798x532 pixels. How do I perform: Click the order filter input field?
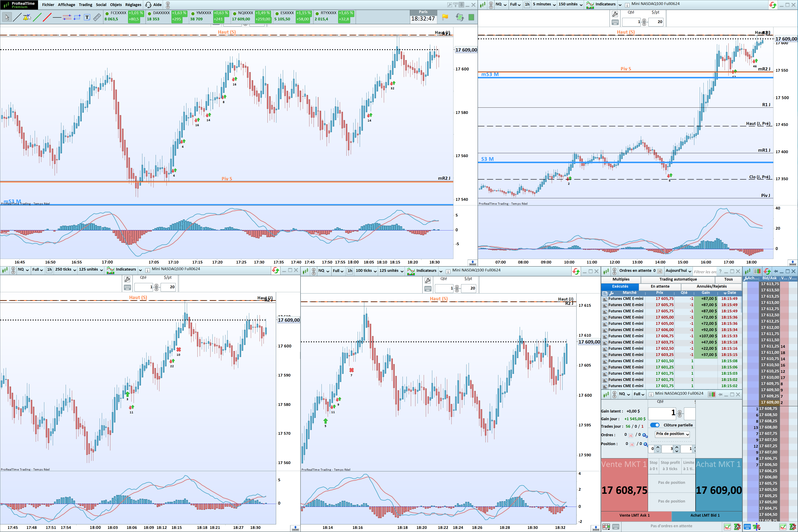tap(705, 271)
